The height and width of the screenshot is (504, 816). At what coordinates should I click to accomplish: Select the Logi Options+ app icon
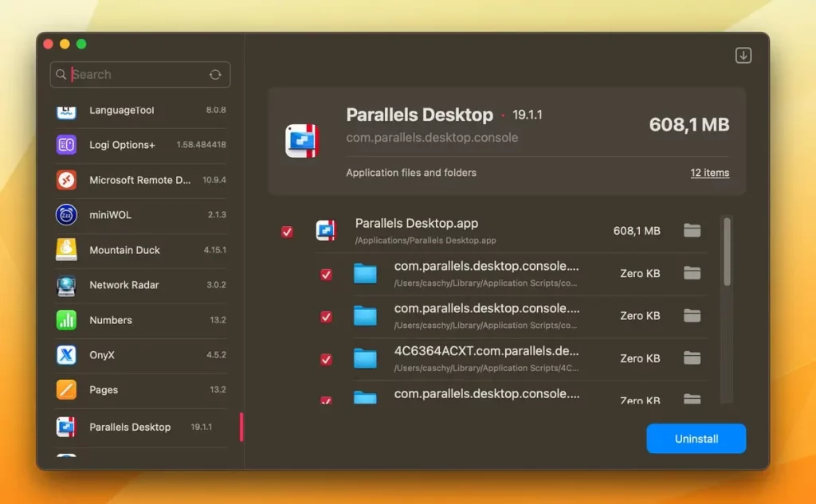pyautogui.click(x=66, y=145)
